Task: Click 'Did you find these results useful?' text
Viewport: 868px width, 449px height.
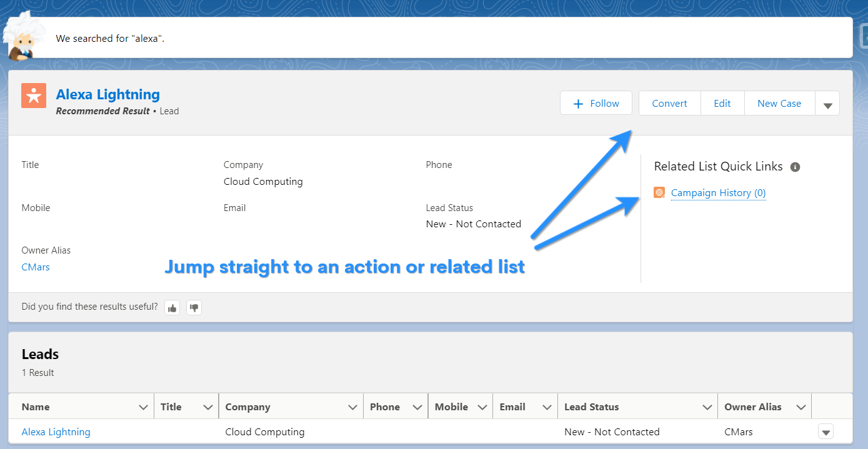Action: tap(89, 307)
